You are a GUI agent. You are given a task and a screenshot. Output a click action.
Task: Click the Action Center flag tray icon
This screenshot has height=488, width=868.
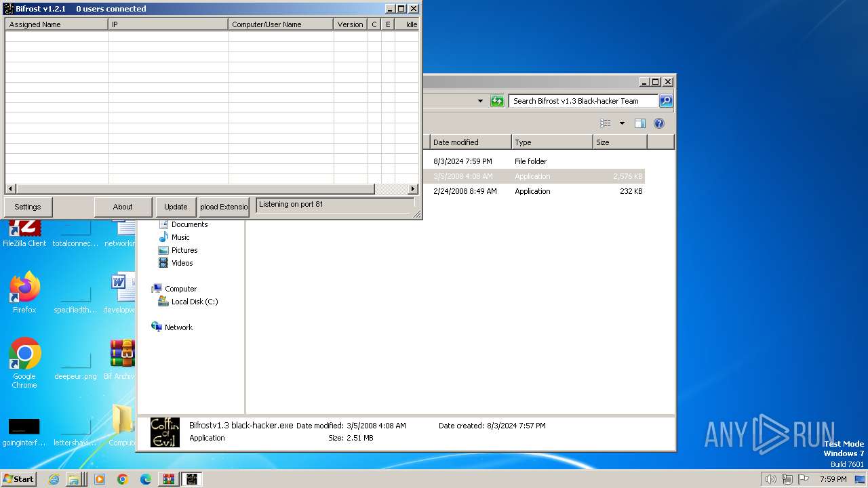coord(804,479)
